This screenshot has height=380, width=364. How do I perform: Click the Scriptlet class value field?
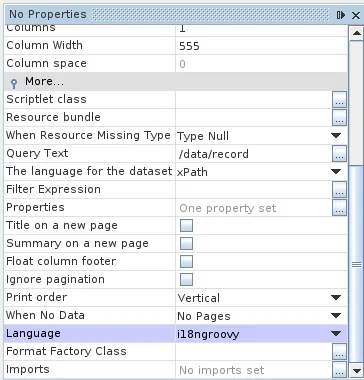[254, 100]
